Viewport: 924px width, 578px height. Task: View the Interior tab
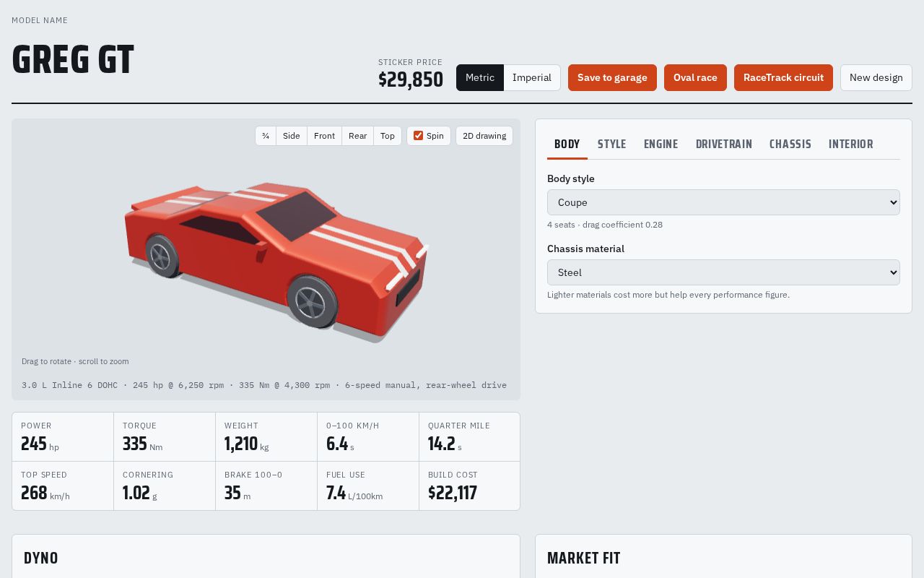(851, 144)
